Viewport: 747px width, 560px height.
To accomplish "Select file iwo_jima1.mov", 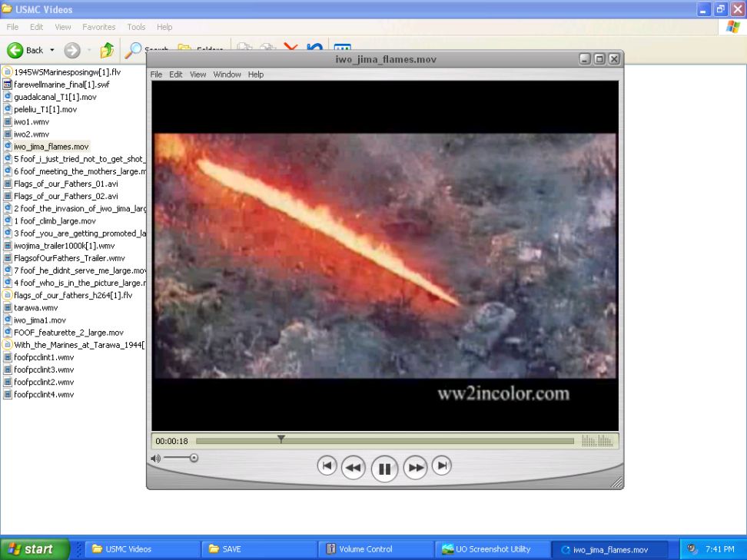I will coord(40,320).
